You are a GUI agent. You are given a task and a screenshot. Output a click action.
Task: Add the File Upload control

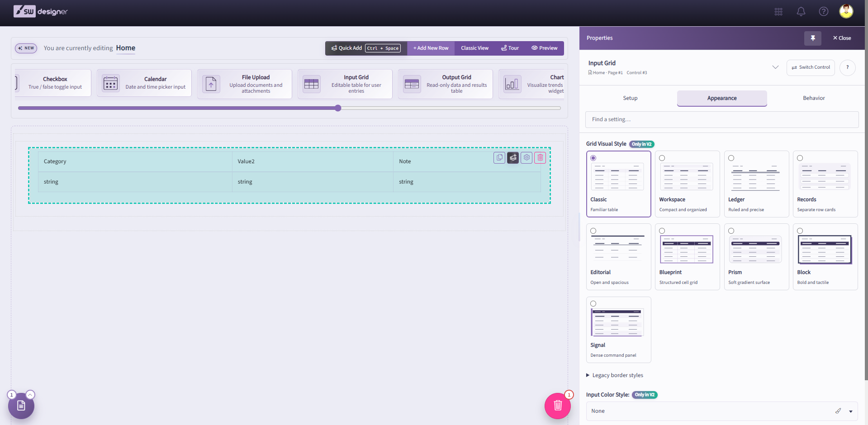[245, 84]
